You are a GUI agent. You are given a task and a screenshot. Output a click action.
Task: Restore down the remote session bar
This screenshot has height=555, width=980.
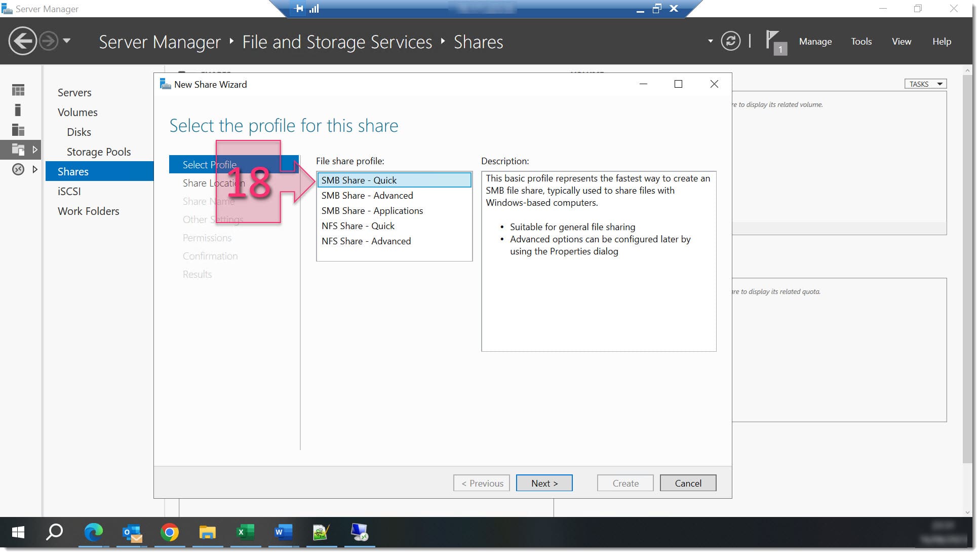click(x=657, y=9)
